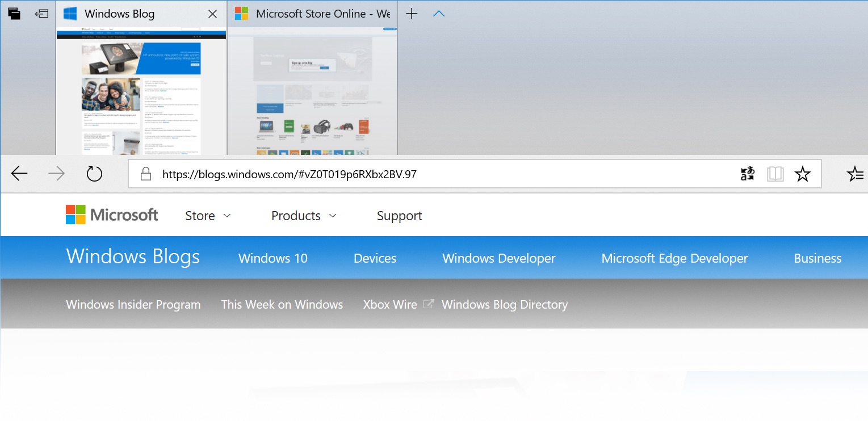Viewport: 868px width, 421px height.
Task: Click the translate page icon
Action: [x=748, y=174]
